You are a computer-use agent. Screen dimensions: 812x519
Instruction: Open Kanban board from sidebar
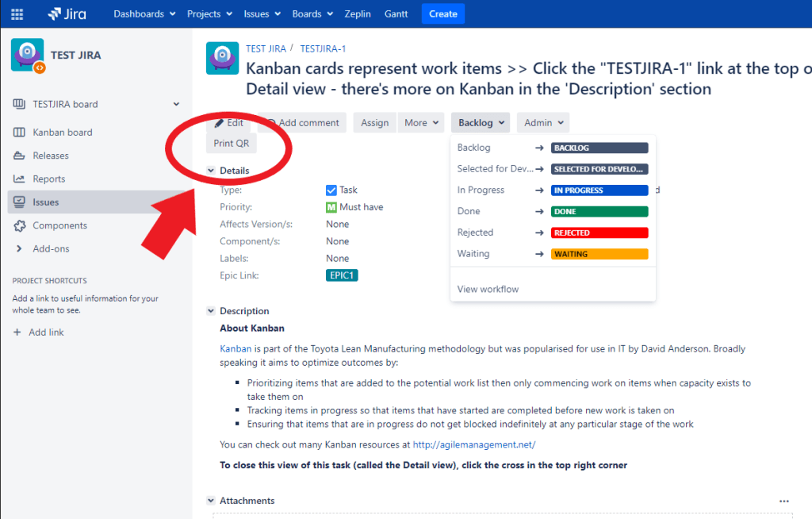[62, 133]
